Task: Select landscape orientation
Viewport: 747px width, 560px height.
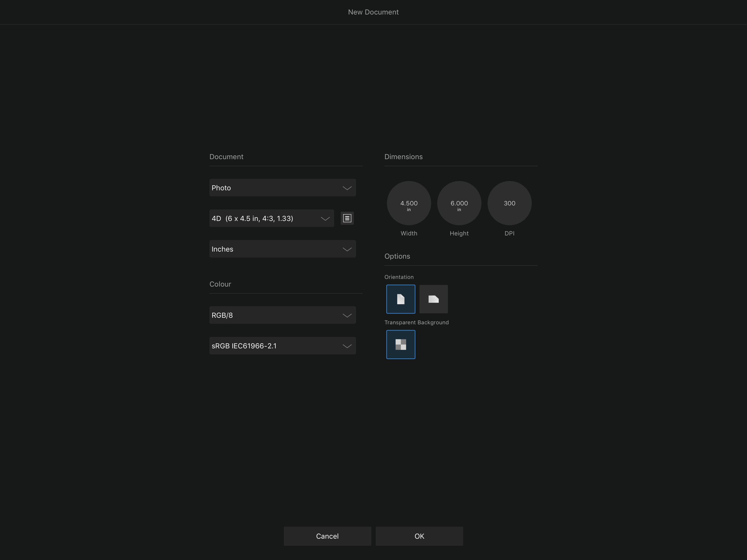Action: [433, 299]
